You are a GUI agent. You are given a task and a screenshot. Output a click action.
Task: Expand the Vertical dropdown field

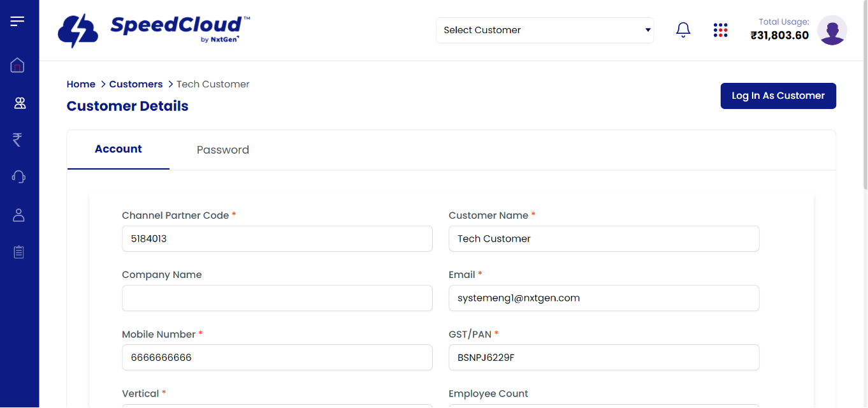click(x=277, y=406)
